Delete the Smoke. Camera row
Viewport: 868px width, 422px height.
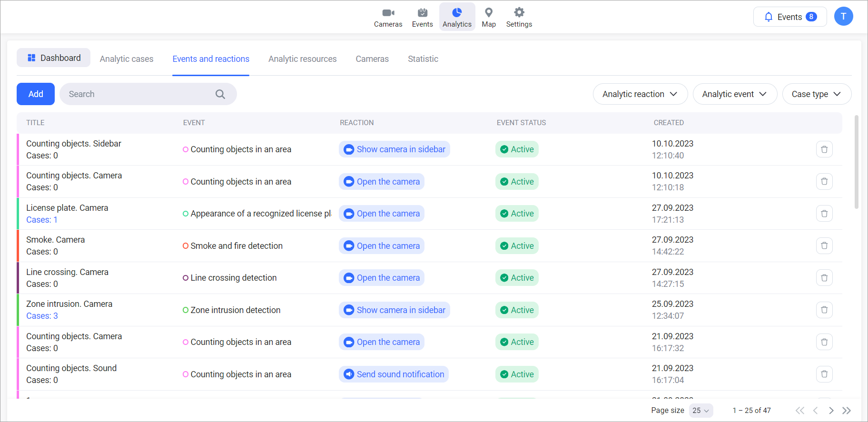point(824,246)
